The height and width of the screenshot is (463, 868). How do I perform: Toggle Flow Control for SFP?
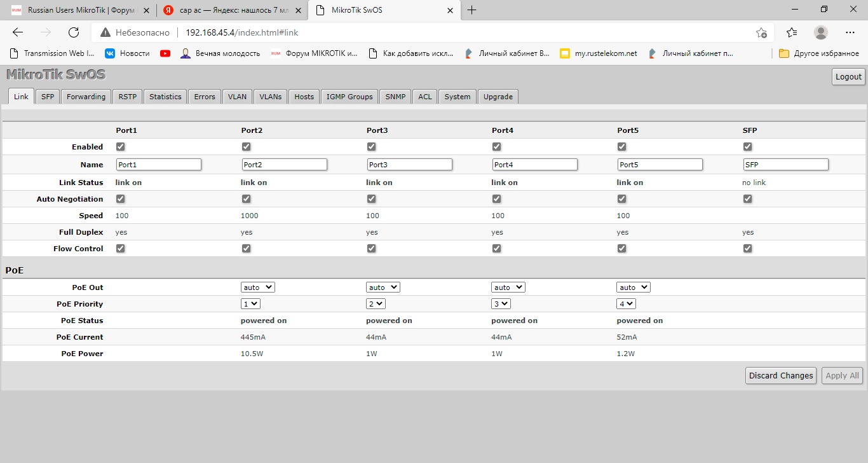tap(747, 249)
